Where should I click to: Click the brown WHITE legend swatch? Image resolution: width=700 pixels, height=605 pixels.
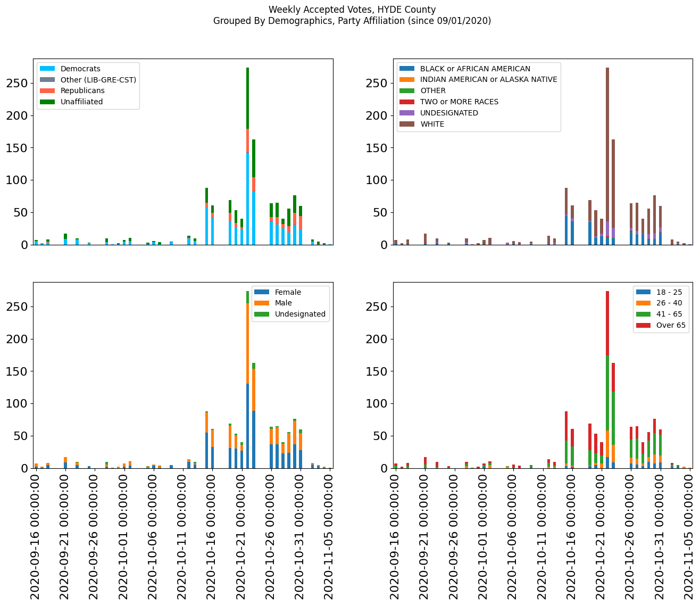[408, 124]
